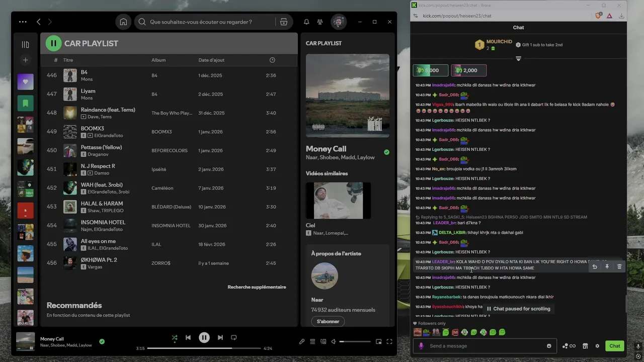
Task: Open Kick chat settings gear
Action: tap(597, 346)
